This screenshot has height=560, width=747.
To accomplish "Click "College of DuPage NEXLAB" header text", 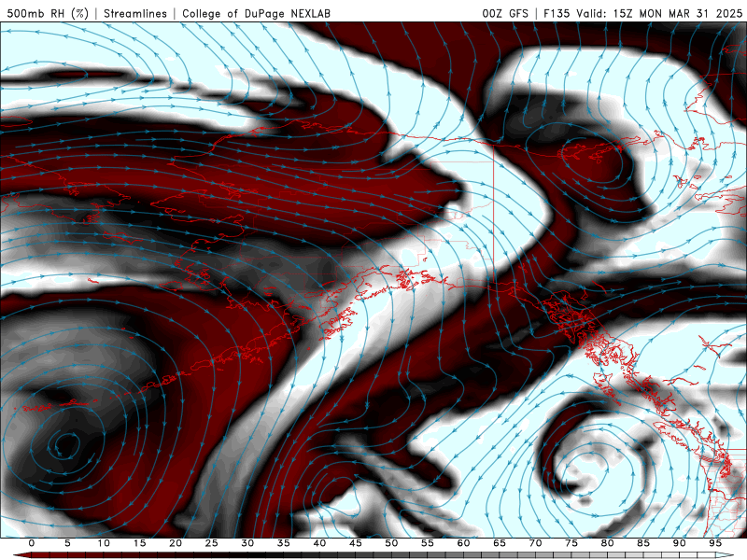I will [x=256, y=13].
